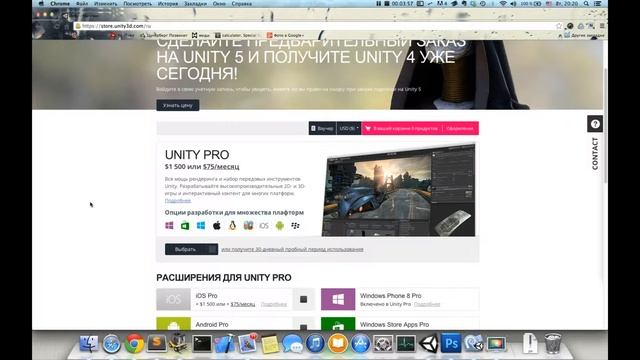Open the Файл menu
The height and width of the screenshot is (360, 640).
(x=82, y=4)
